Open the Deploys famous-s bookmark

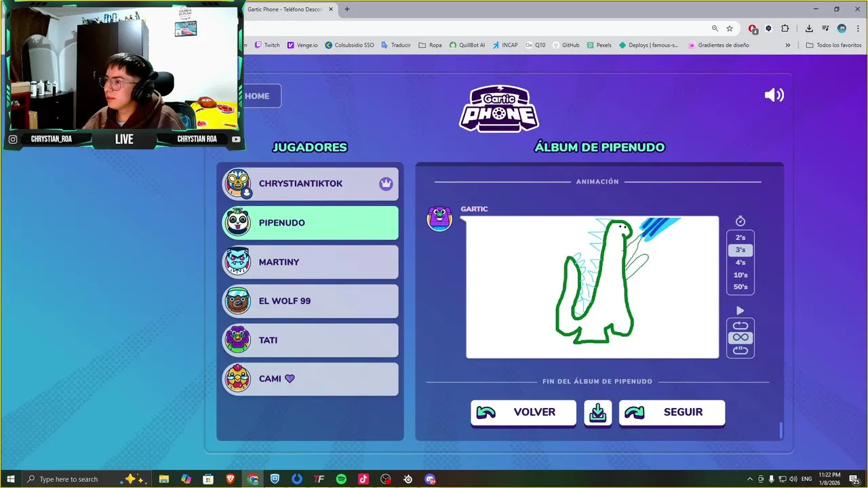coord(648,45)
